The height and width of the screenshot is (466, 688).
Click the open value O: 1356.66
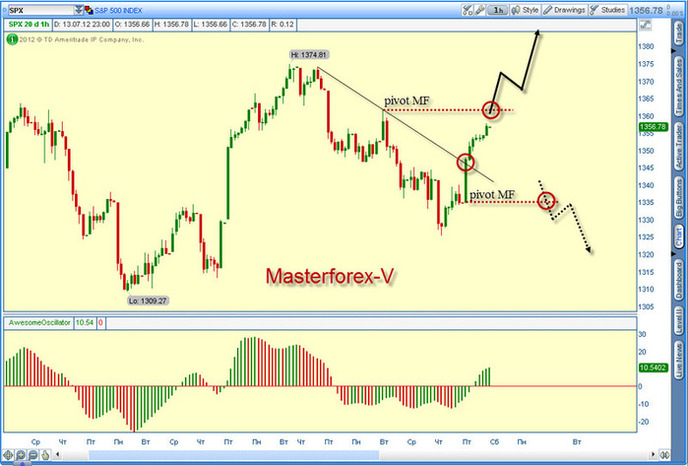click(132, 25)
